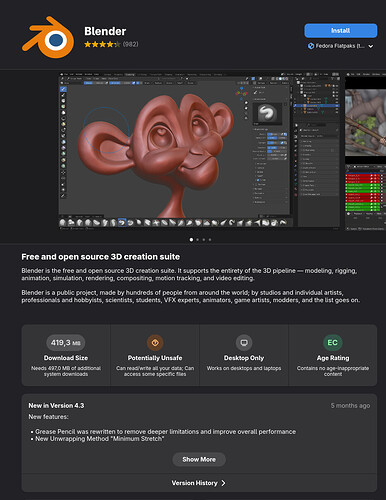Click the EC Age Rating badge
Screen dimensions: 386x500
click(x=333, y=343)
